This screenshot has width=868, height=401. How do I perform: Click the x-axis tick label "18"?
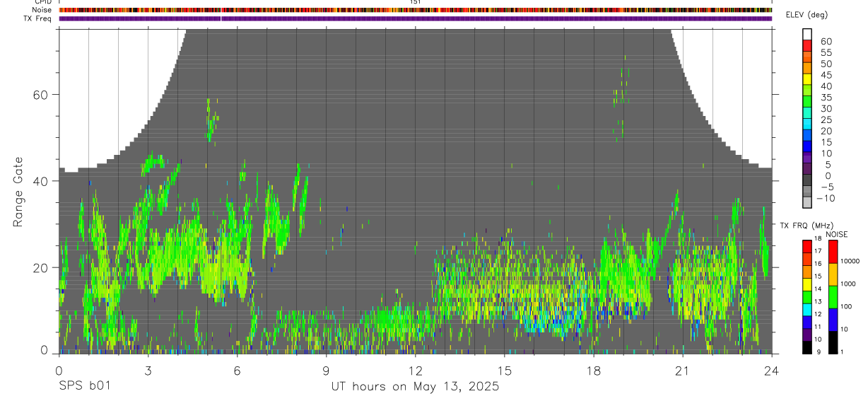(x=593, y=371)
